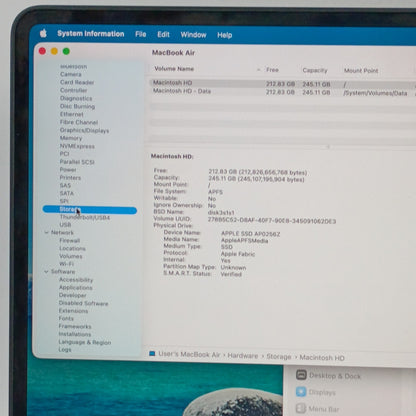Select Wi-Fi under Network

coord(66,264)
